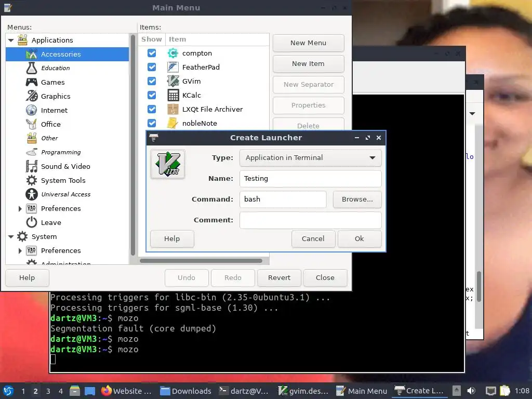Screen dimensions: 532x399
Task: Select the Other category icon
Action: pos(32,138)
